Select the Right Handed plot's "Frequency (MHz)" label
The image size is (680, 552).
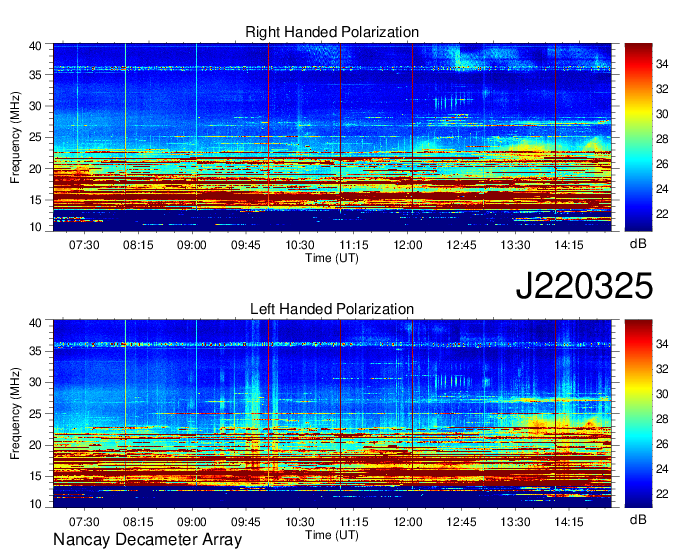15,137
